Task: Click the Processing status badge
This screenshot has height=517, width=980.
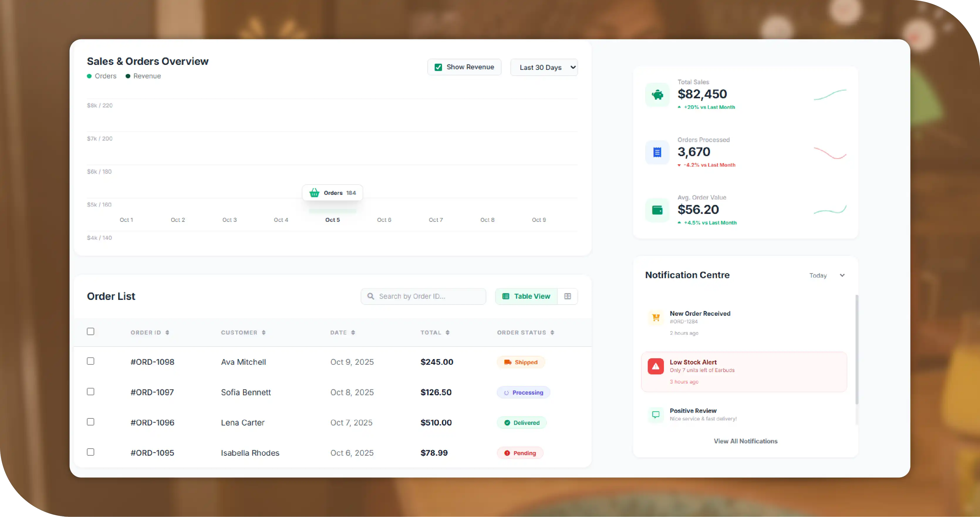Action: pyautogui.click(x=523, y=393)
